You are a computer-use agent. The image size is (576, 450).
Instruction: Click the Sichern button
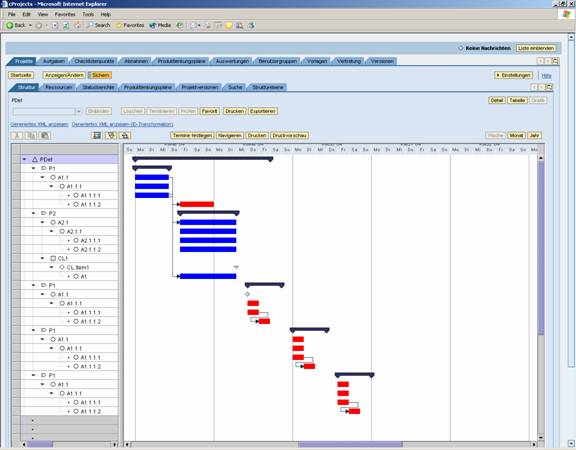tap(100, 75)
